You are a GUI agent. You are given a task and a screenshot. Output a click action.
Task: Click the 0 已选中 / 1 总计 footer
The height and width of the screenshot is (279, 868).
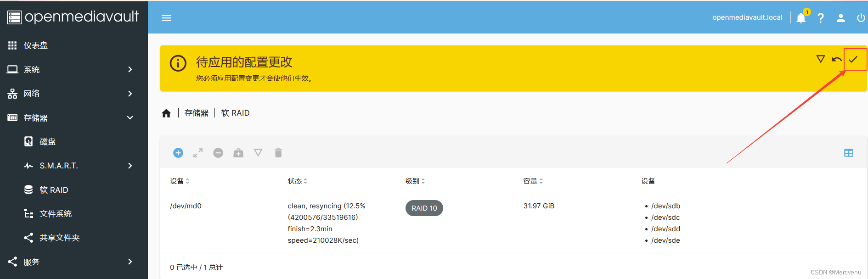(196, 267)
